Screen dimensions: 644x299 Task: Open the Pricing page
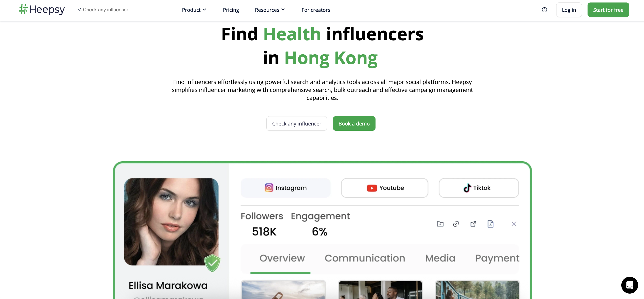[x=231, y=10]
